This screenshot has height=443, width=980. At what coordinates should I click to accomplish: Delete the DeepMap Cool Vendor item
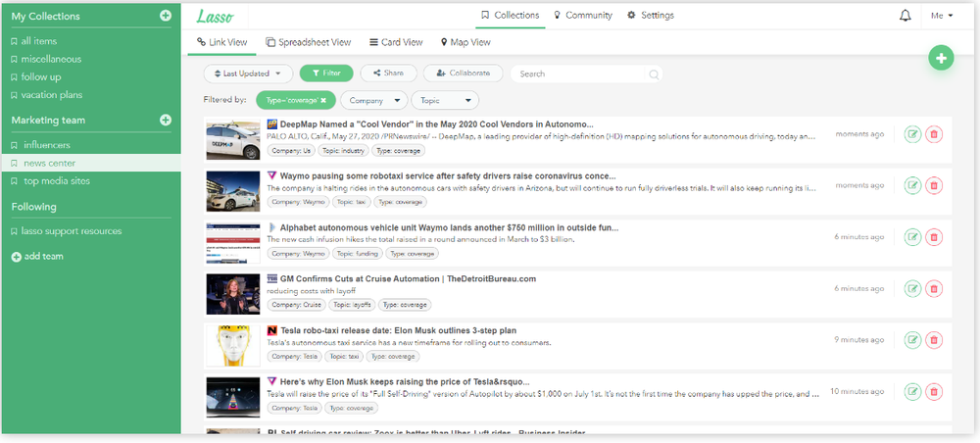[934, 133]
